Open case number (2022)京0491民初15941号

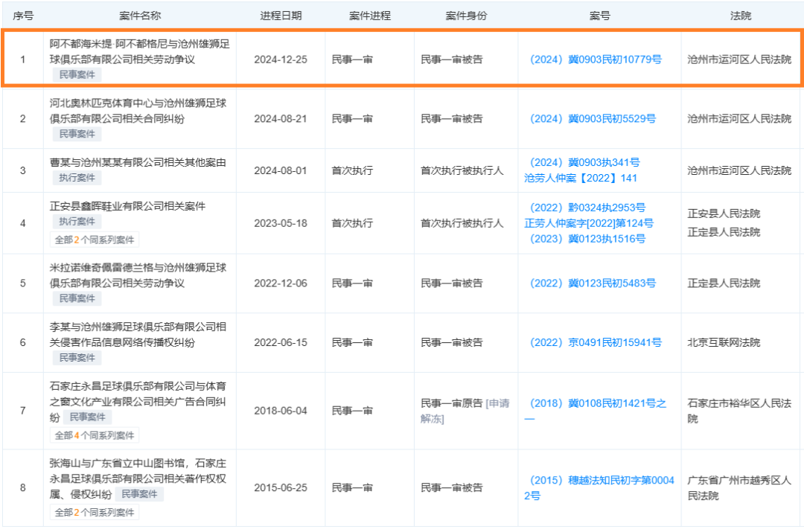coord(596,342)
